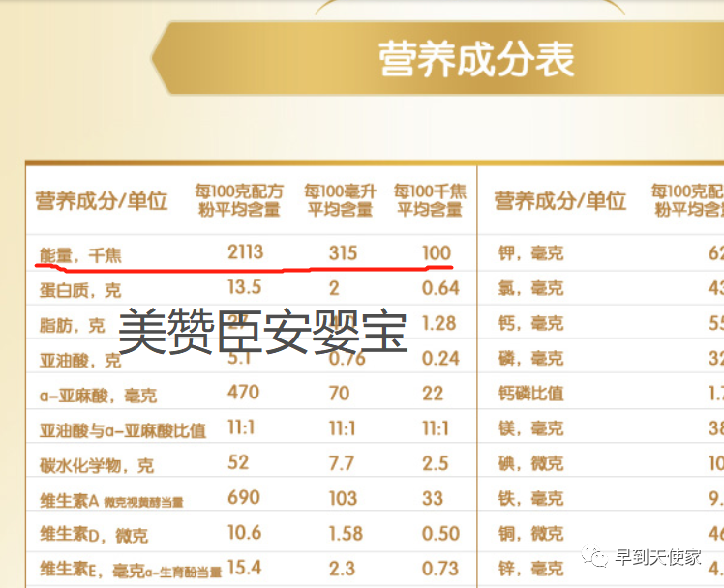This screenshot has width=724, height=588.
Task: Select the 锌,毫克 row label
Action: [531, 569]
